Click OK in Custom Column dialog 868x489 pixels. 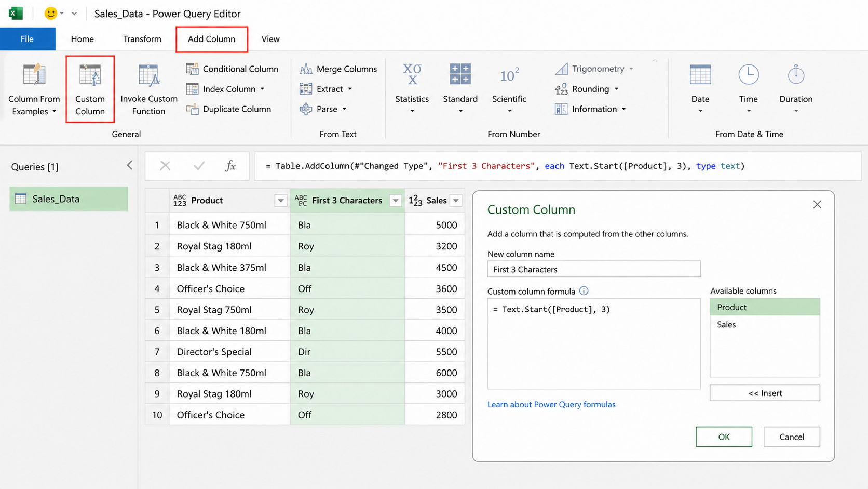click(x=724, y=437)
